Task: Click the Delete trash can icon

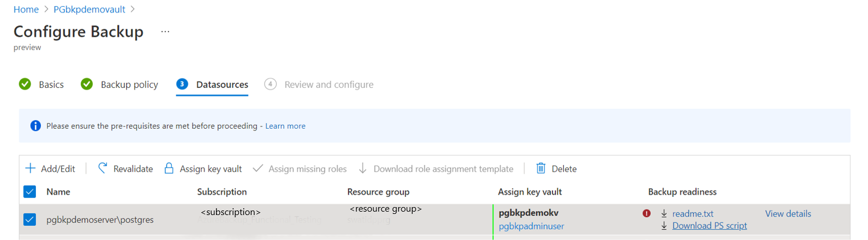Action: pos(541,169)
